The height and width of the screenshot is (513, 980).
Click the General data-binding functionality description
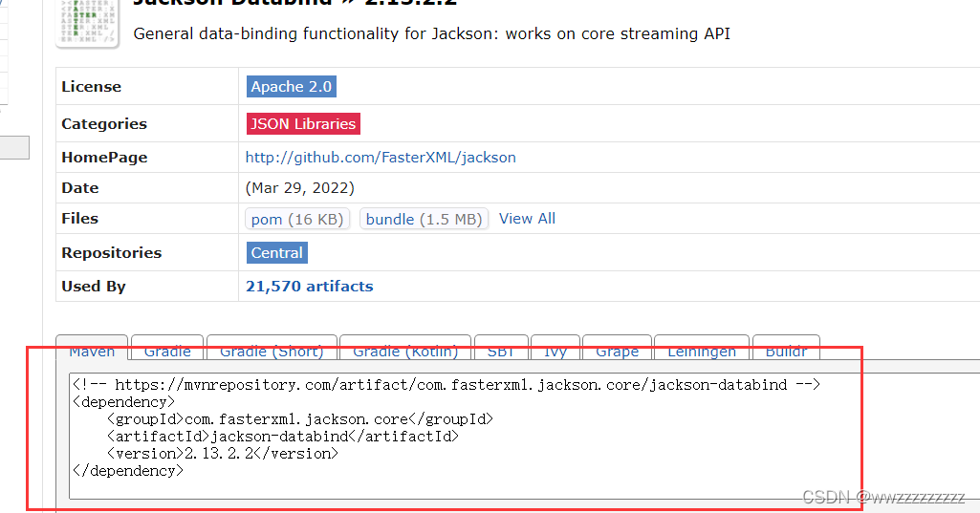click(x=432, y=33)
